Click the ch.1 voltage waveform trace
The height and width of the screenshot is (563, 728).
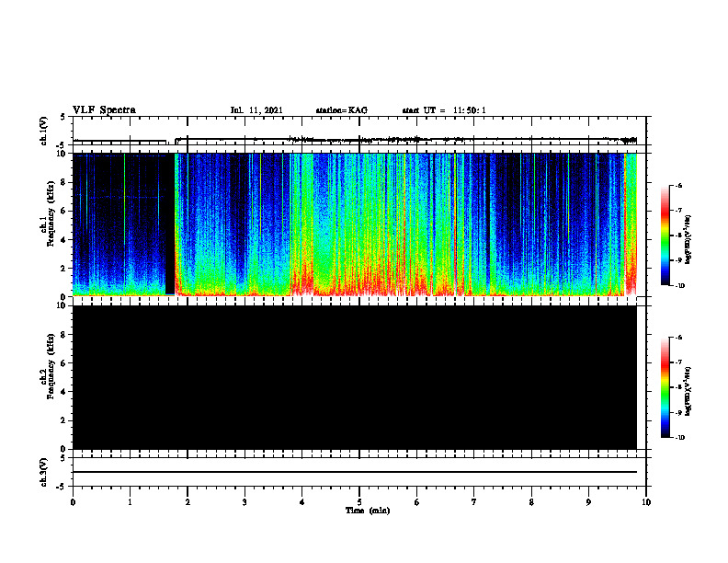click(x=355, y=139)
